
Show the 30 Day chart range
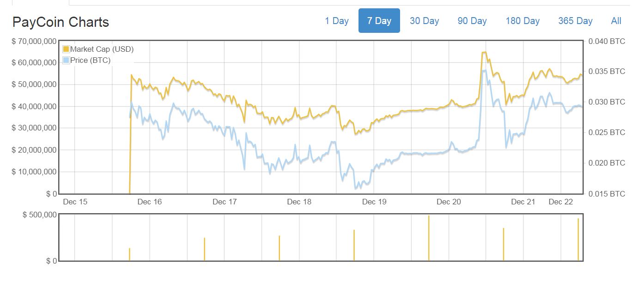tap(424, 21)
